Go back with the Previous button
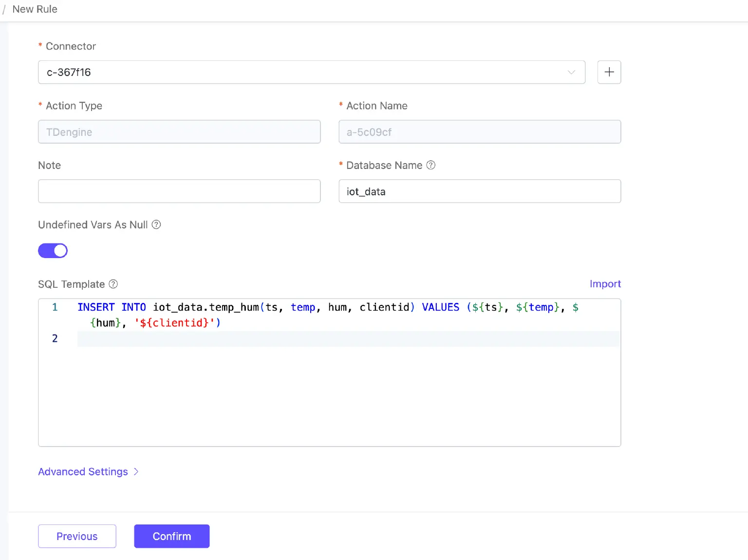 [77, 536]
